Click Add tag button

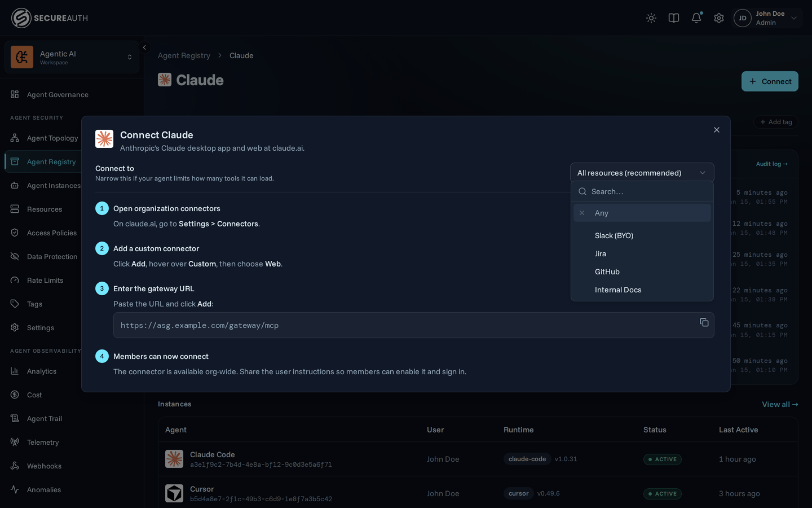[x=776, y=122]
